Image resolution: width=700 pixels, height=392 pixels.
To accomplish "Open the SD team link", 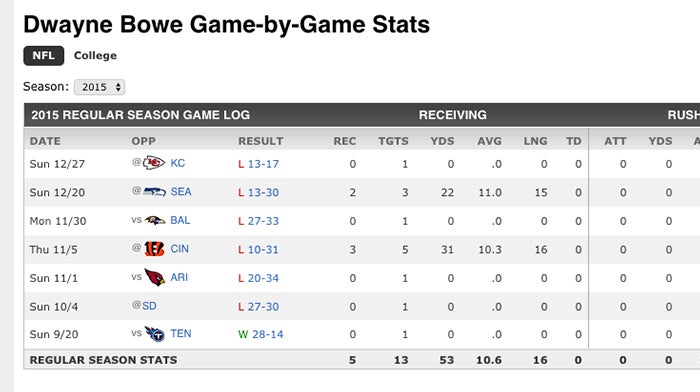I will coord(149,306).
